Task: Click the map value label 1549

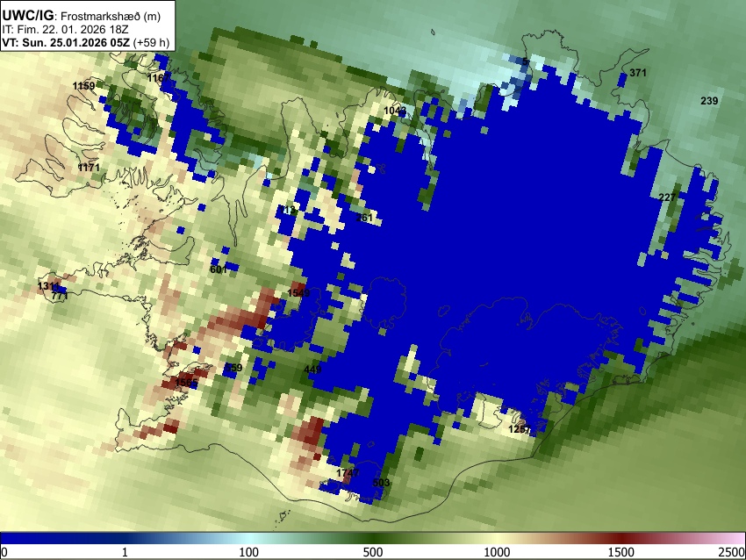Action: point(298,293)
